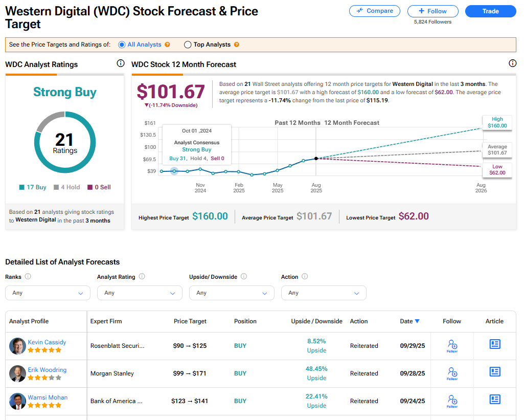Click the Compare button
The height and width of the screenshot is (420, 524).
(x=375, y=11)
